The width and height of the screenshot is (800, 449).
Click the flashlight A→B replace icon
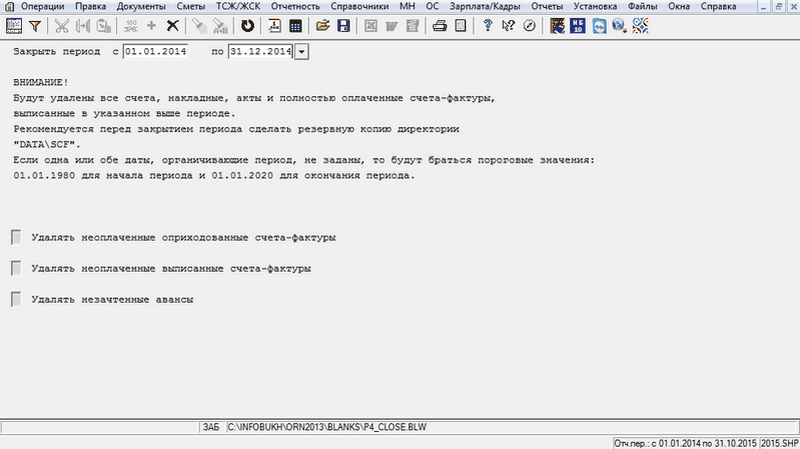click(220, 26)
